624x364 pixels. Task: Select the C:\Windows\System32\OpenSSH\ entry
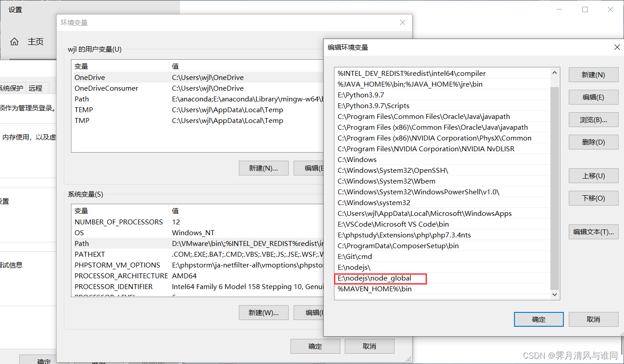443,171
